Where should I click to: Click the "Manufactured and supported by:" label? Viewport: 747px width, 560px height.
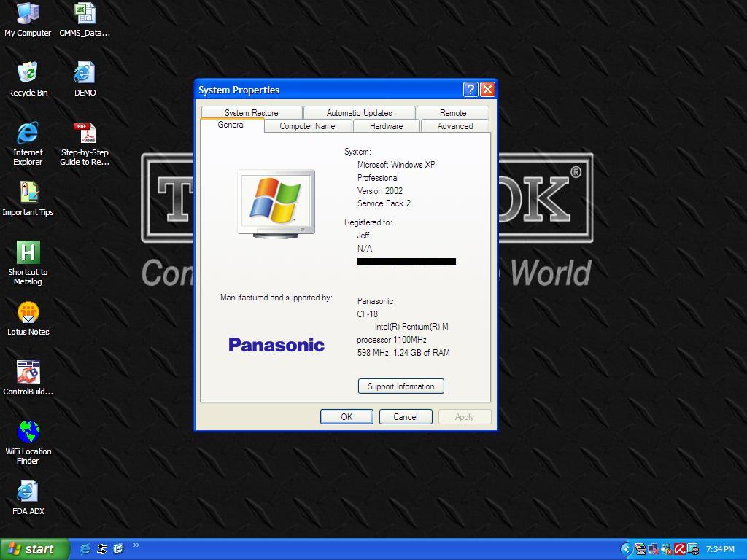coord(276,297)
